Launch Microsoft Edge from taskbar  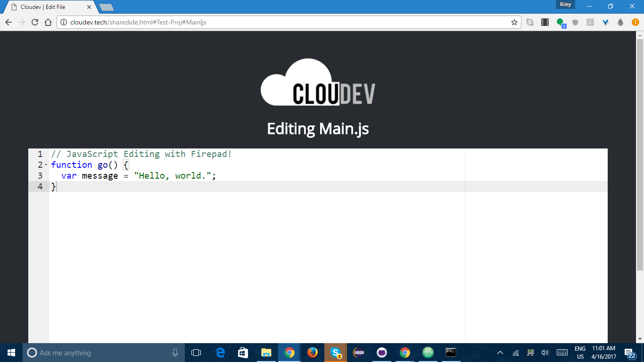tap(220, 353)
